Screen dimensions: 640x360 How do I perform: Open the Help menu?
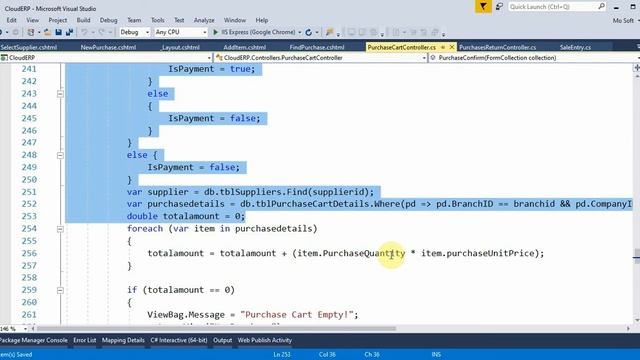(262, 20)
